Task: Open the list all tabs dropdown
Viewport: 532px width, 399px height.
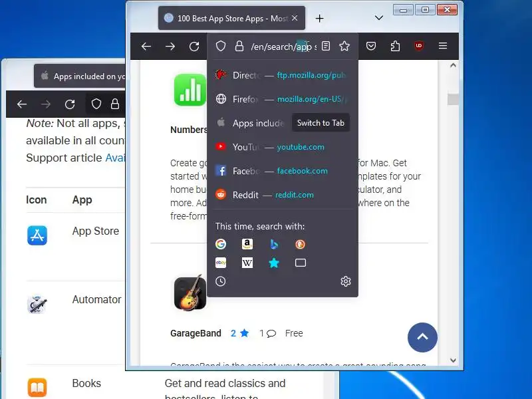Action: click(x=379, y=18)
